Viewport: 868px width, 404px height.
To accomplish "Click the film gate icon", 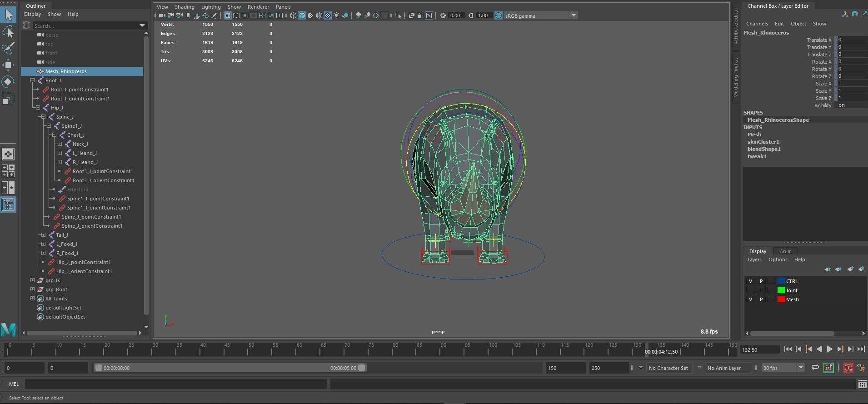I will 236,15.
